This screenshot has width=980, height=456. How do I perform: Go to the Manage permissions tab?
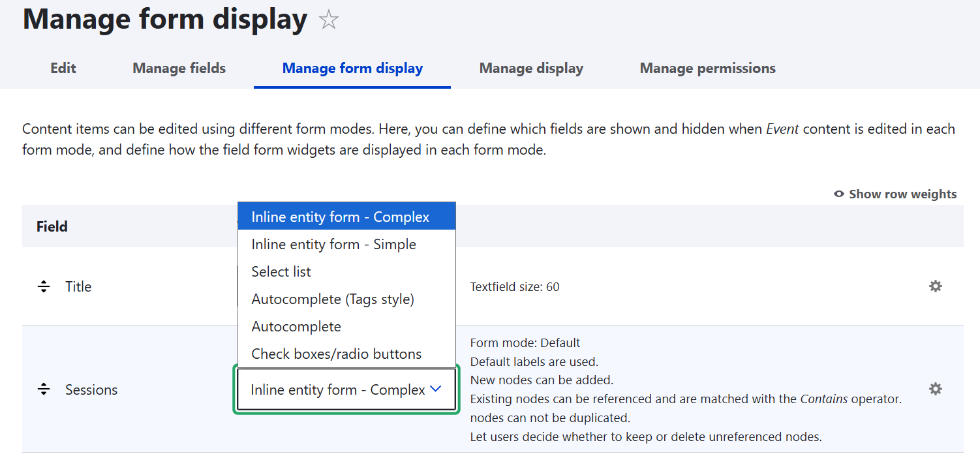point(707,68)
